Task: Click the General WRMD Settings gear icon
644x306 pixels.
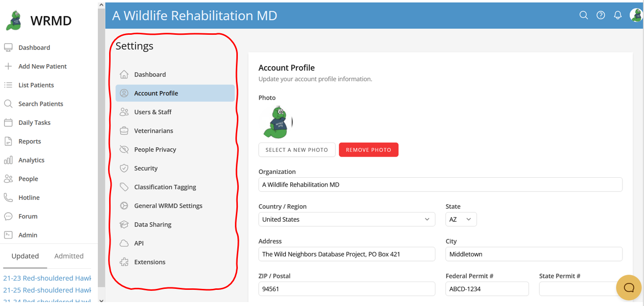Action: coord(124,206)
